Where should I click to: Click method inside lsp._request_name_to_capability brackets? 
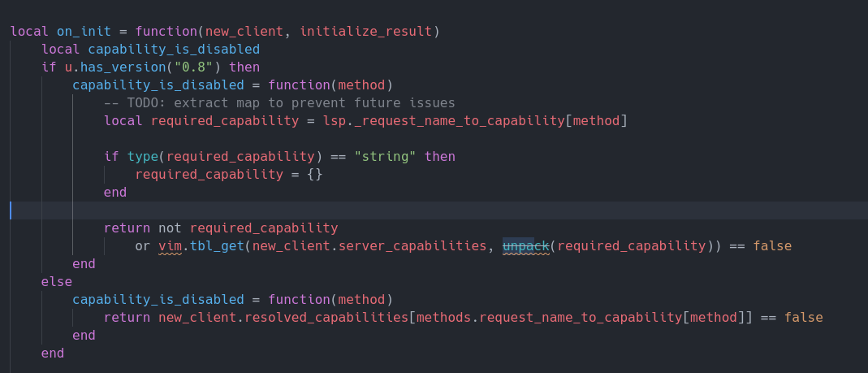[596, 120]
